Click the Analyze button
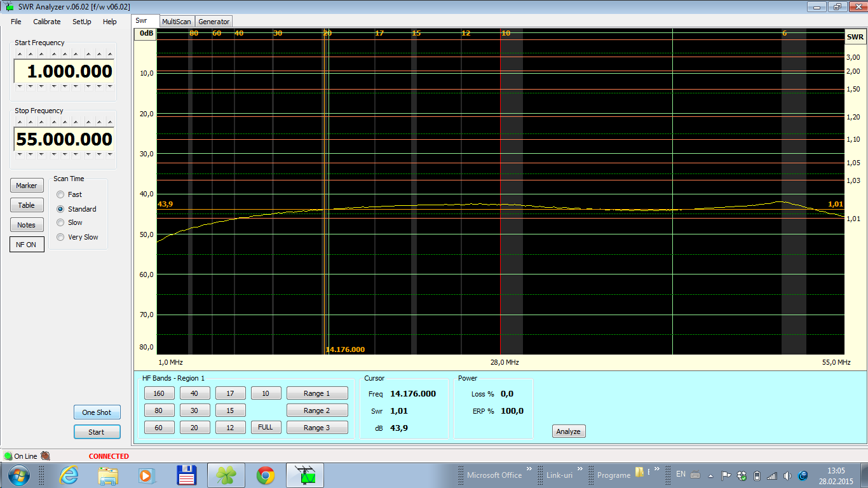Screen dimensions: 868x488 click(x=569, y=431)
